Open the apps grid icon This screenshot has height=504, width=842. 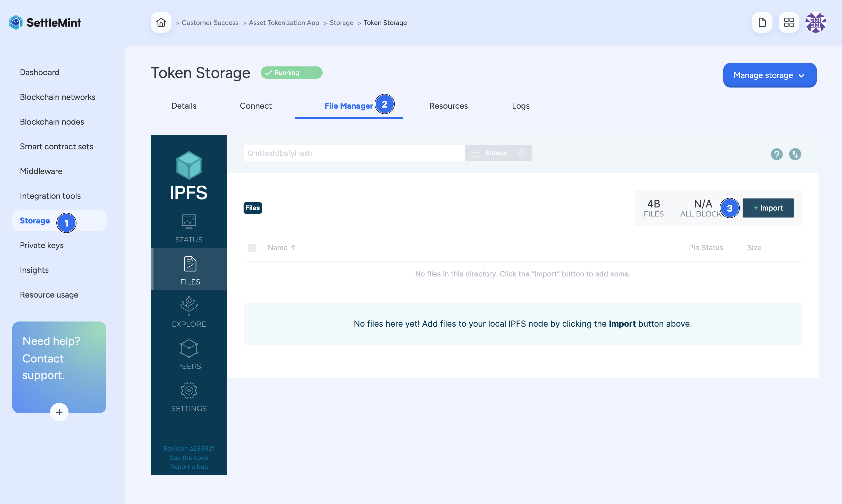pos(789,22)
